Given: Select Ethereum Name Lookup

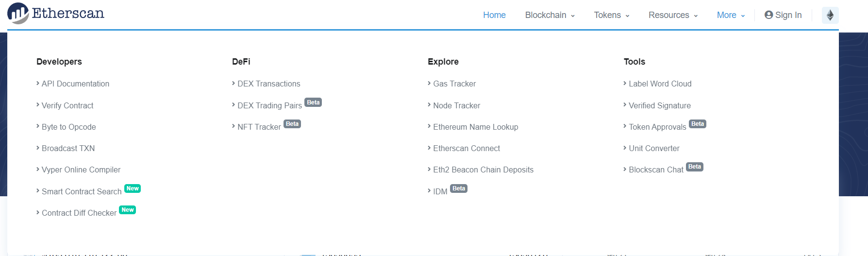Looking at the screenshot, I should click(x=475, y=127).
